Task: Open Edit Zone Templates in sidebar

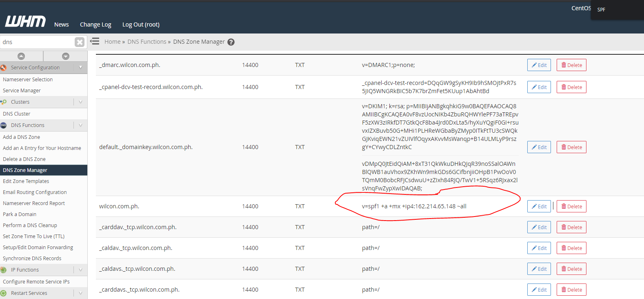Action: pyautogui.click(x=26, y=181)
